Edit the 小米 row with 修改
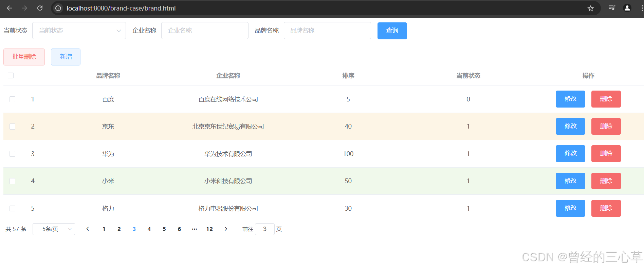The height and width of the screenshot is (268, 644). [570, 181]
